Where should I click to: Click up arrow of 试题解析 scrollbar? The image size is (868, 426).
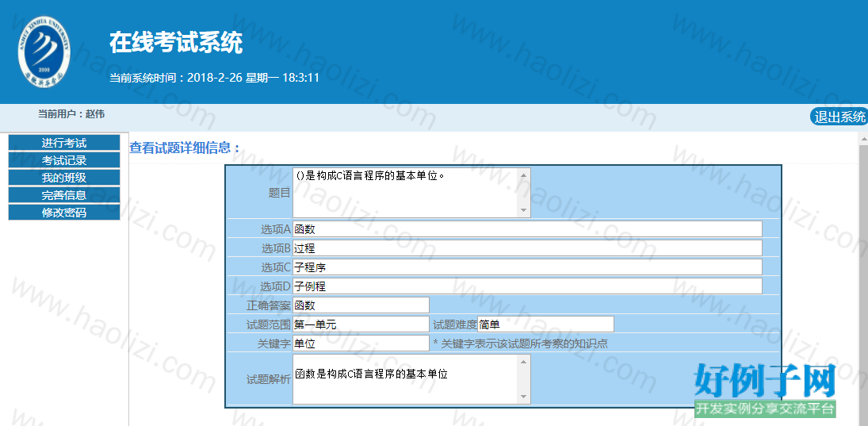pyautogui.click(x=524, y=361)
